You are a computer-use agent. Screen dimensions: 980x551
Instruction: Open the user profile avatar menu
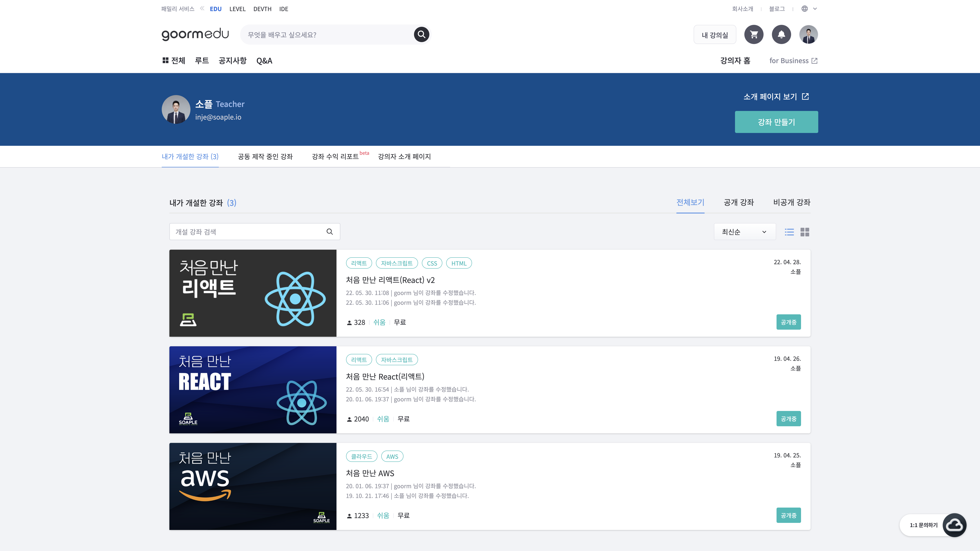[808, 35]
